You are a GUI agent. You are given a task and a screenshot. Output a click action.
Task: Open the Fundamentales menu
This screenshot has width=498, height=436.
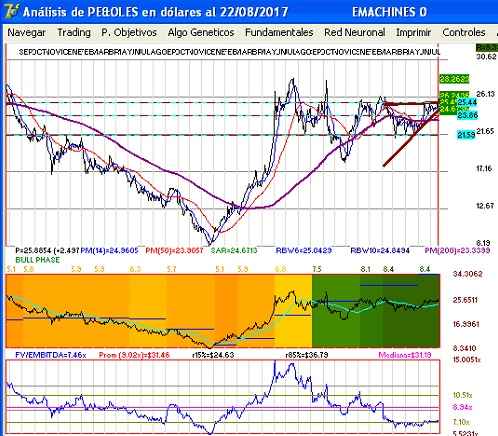click(279, 33)
